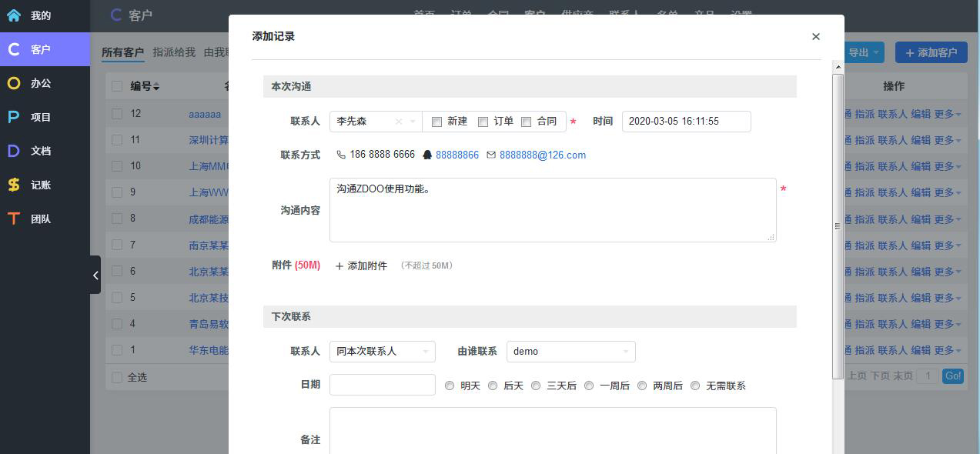Open the 项目 project module in sidebar
Viewport: 980px width, 454px height.
tap(45, 117)
